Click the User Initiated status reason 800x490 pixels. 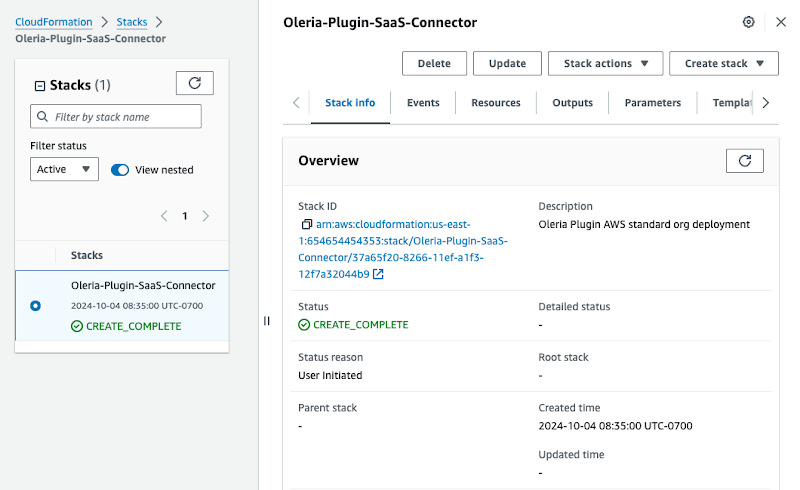(x=330, y=375)
